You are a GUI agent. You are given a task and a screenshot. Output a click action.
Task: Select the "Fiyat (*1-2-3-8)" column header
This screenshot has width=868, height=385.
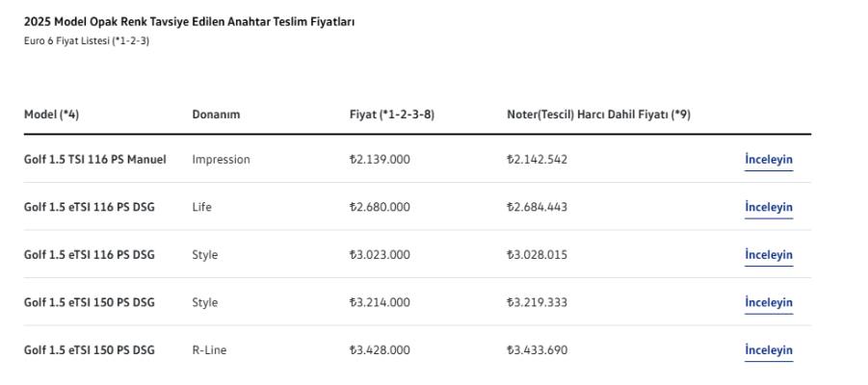tap(391, 115)
